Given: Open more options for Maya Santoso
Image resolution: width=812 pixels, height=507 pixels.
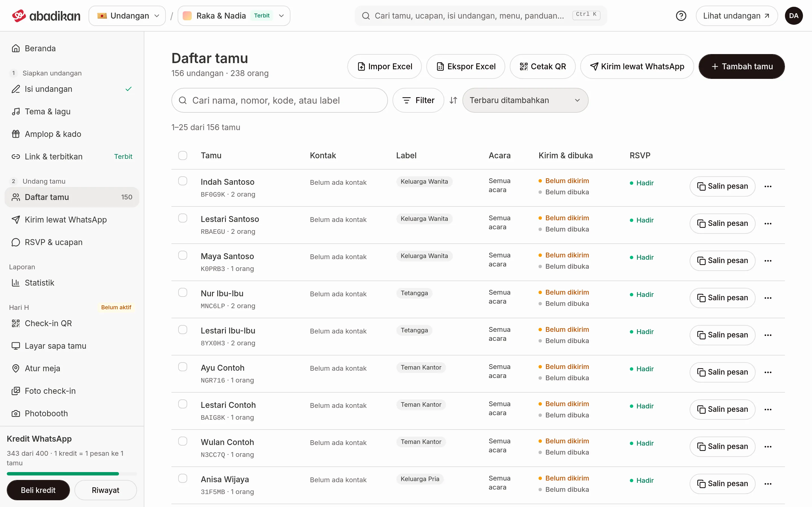Looking at the screenshot, I should click(x=768, y=261).
